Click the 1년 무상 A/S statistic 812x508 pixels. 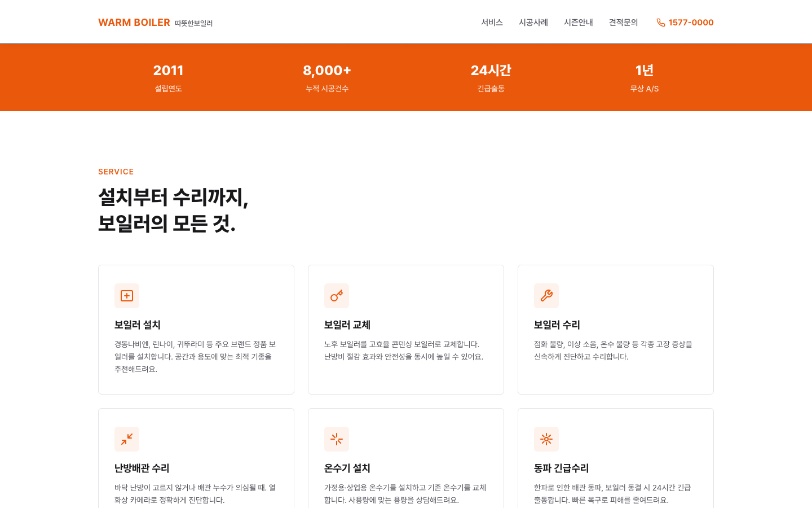click(644, 78)
